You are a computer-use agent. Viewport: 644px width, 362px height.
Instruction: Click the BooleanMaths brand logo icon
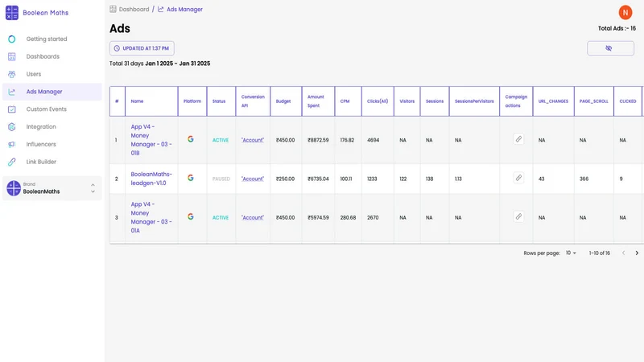coord(14,188)
